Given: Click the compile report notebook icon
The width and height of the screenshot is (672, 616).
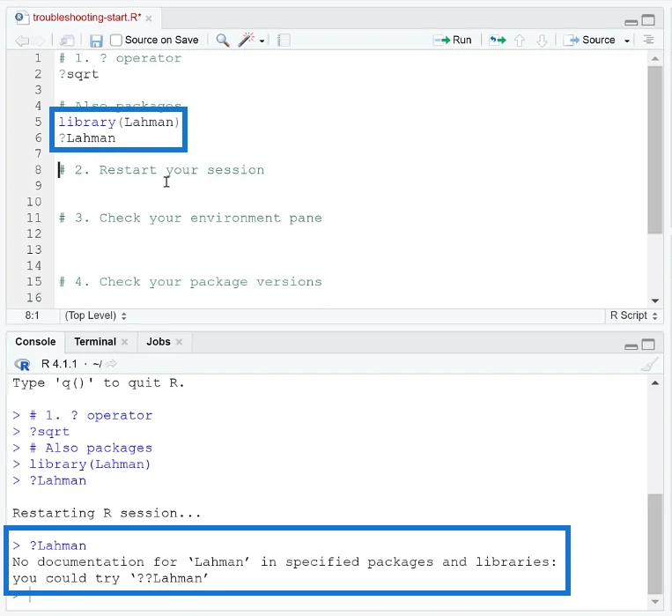Looking at the screenshot, I should click(x=284, y=41).
